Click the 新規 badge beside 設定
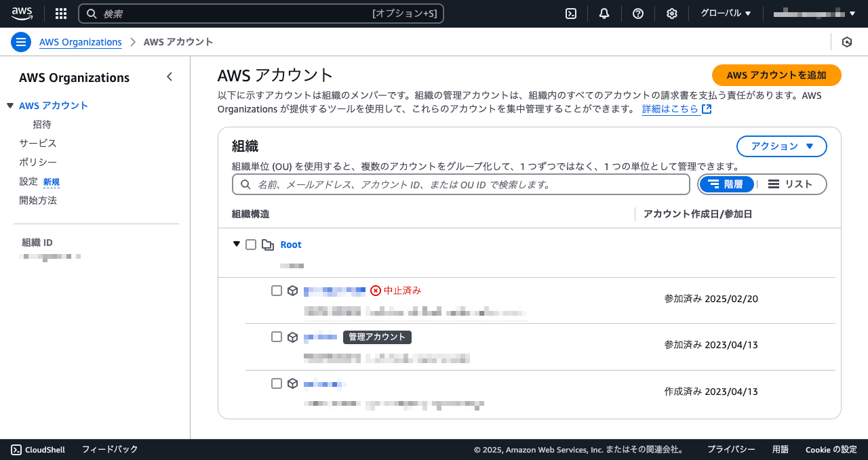Viewport: 868px width, 460px height. pos(52,182)
